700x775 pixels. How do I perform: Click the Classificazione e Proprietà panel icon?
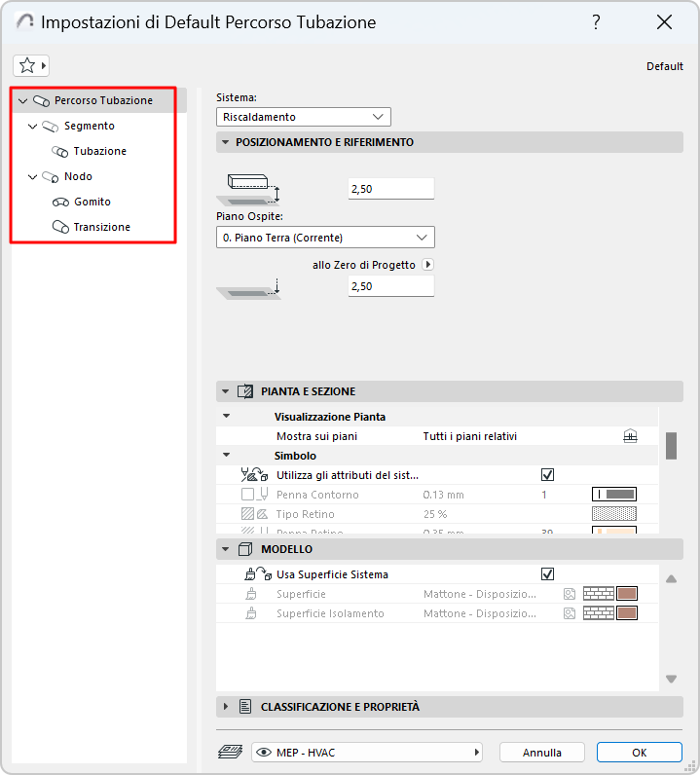(x=245, y=707)
